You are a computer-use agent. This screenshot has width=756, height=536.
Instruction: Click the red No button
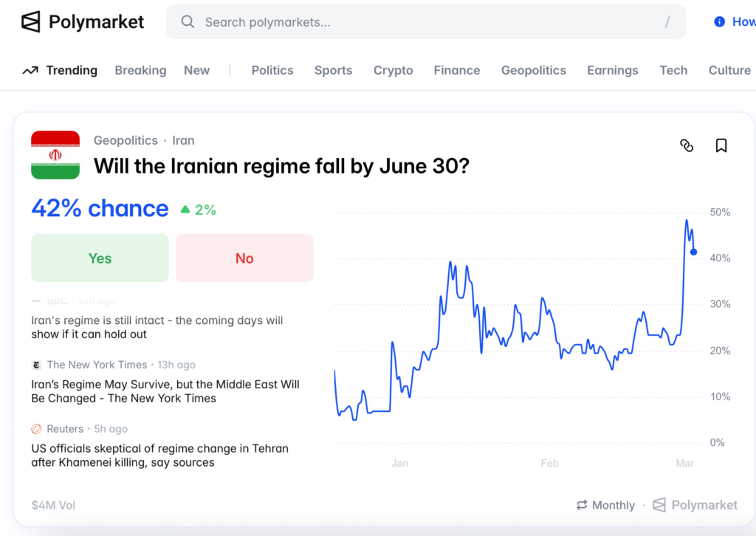tap(244, 258)
